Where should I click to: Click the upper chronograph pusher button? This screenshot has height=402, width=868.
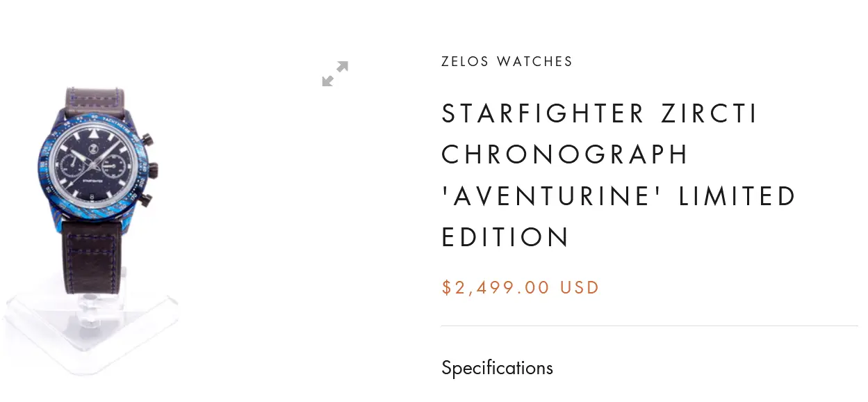(x=147, y=146)
